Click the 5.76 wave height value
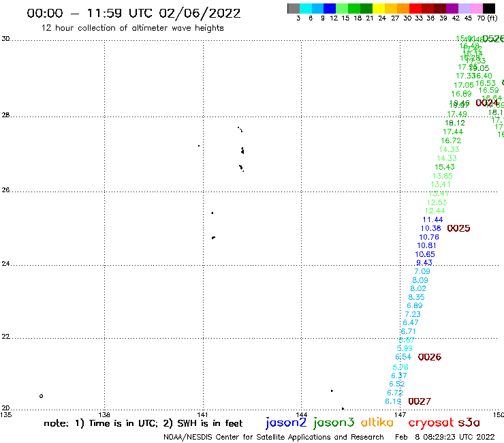 point(400,367)
